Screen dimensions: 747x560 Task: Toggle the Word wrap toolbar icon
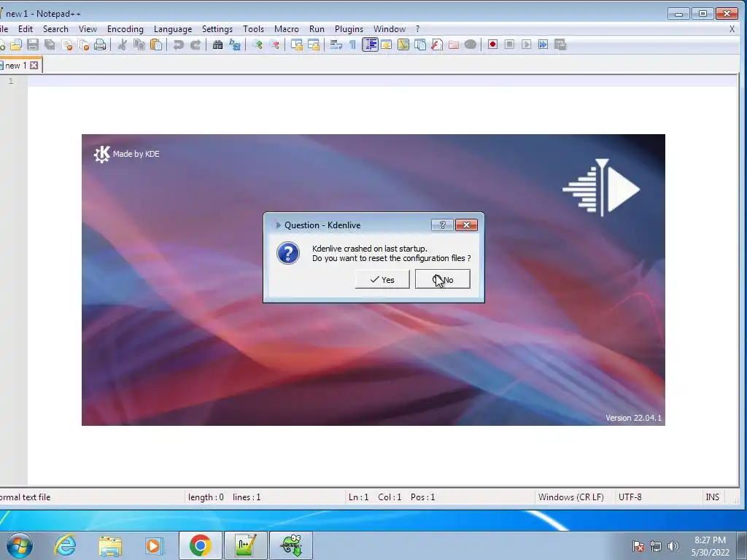point(336,44)
